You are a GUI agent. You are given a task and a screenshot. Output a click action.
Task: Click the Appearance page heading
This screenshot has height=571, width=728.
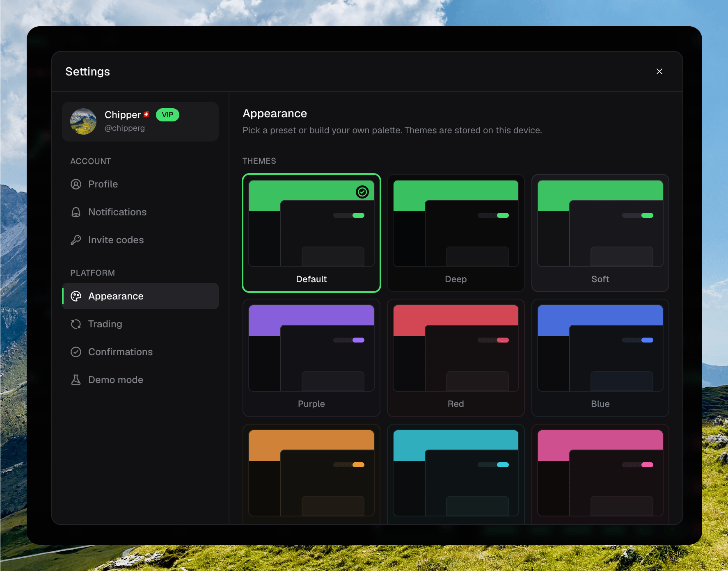coord(275,114)
